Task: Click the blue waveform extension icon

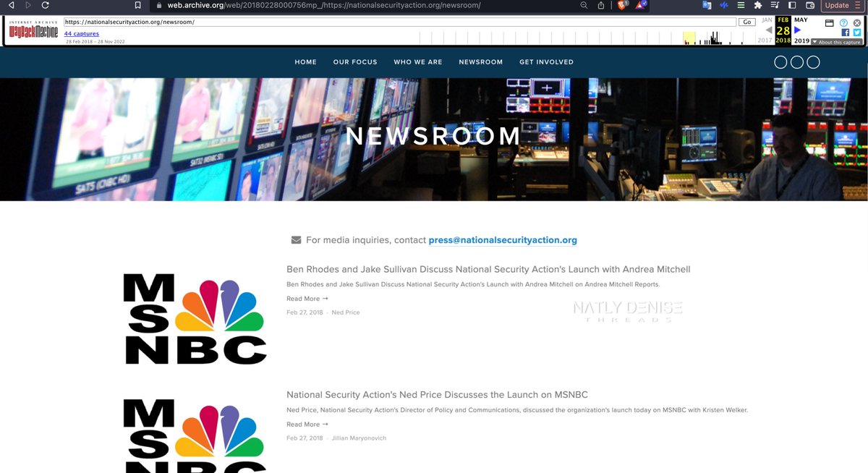Action: coord(723,5)
